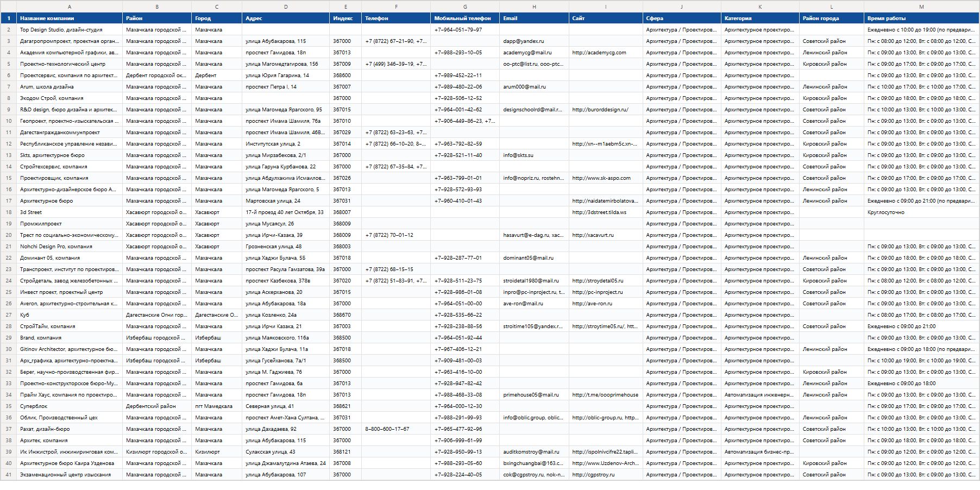Select the 'Инвест проект, проектный центр' cell
Screen dimensions: 980x490
[70, 292]
